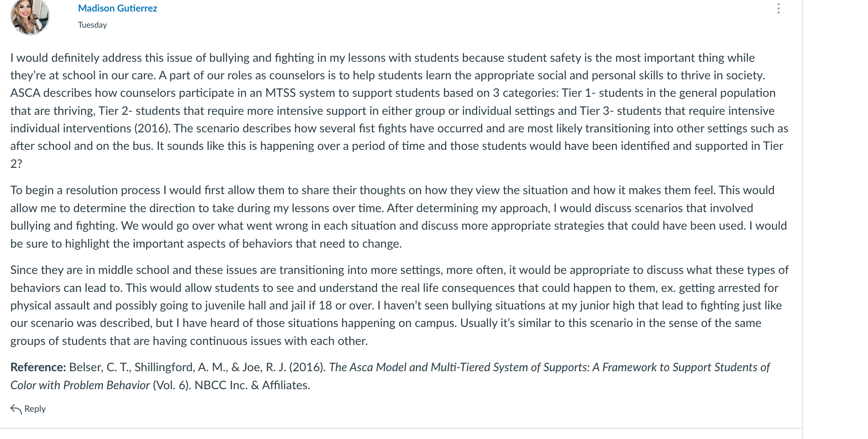Image resolution: width=868 pixels, height=439 pixels.
Task: Click the Reply text button
Action: 35,409
